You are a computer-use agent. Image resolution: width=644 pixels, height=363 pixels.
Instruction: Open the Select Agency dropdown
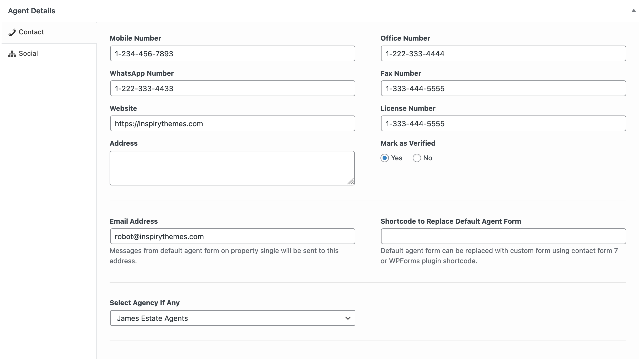pos(233,318)
